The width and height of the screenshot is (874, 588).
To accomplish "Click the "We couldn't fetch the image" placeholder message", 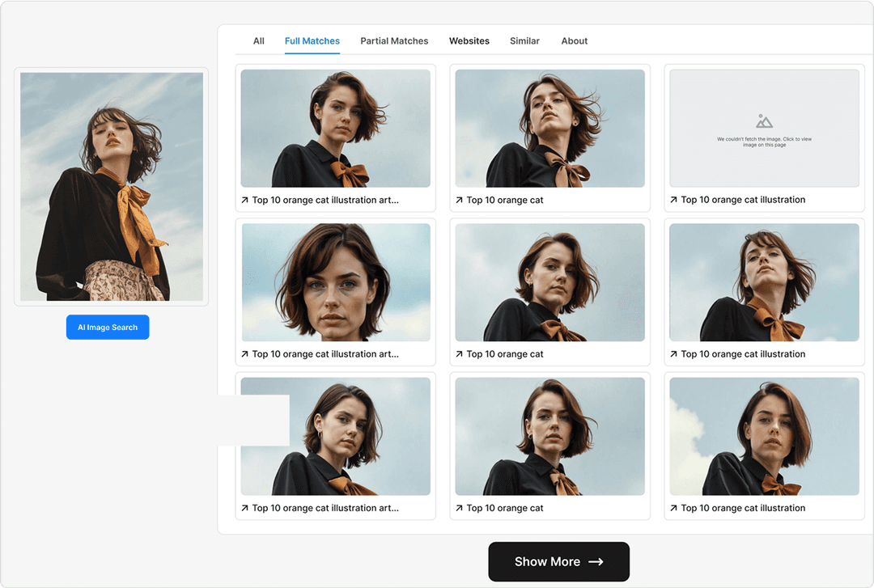I will pos(764,142).
